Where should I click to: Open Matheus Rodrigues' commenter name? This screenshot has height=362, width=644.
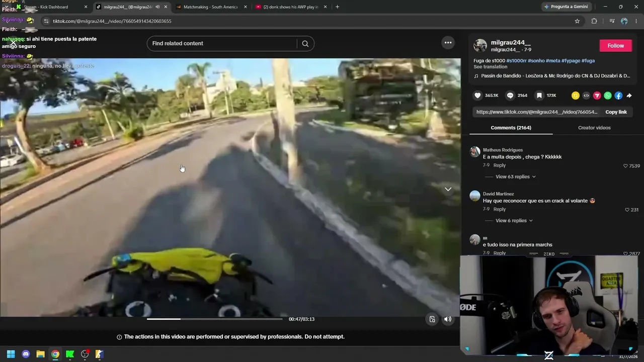tap(503, 150)
